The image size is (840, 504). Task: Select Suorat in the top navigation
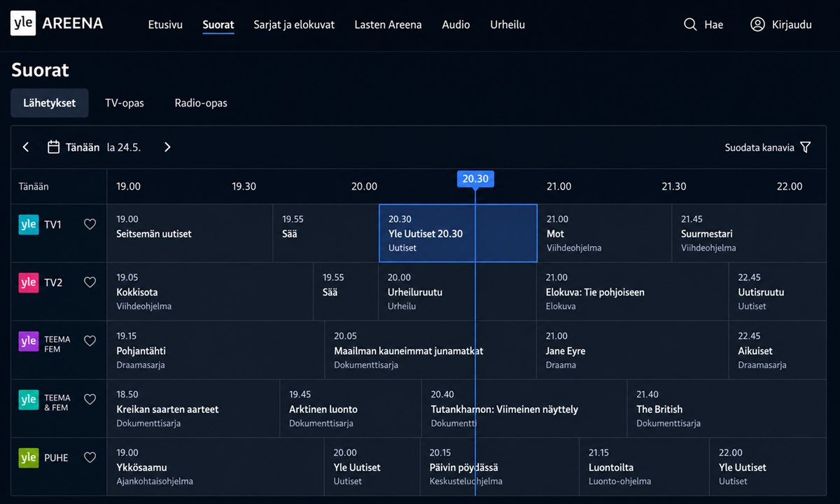click(218, 24)
